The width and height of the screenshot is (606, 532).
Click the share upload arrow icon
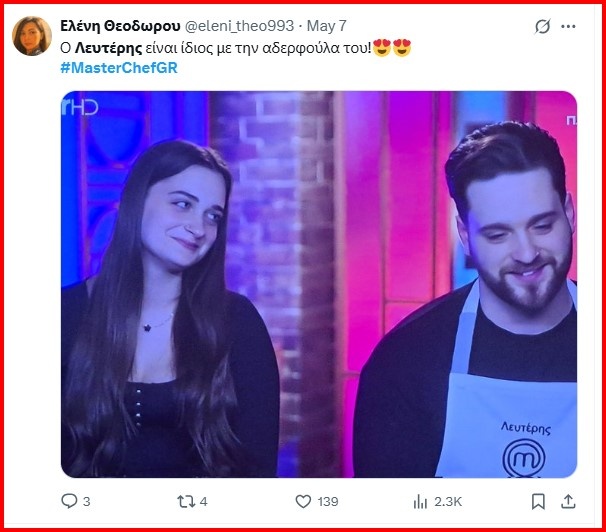point(568,500)
